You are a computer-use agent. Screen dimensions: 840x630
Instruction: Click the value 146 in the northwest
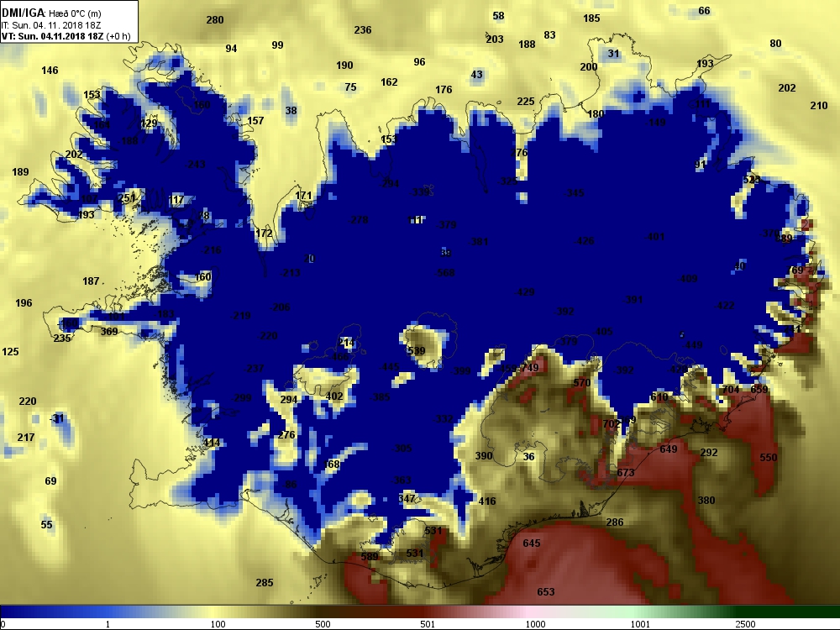point(50,71)
